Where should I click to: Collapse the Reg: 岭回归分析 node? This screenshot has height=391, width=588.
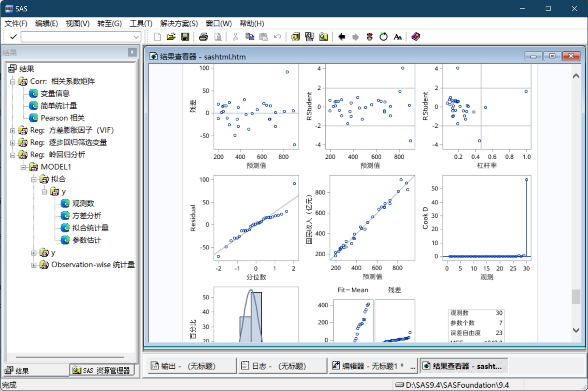13,155
